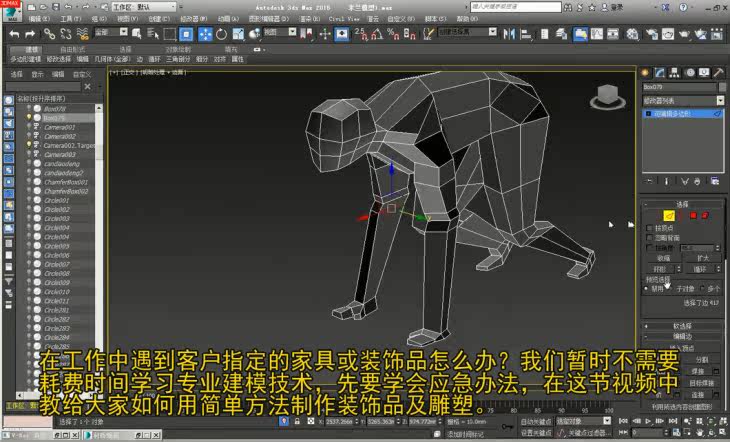
Task: Toggle the Angle Snap icon
Action: click(x=377, y=34)
